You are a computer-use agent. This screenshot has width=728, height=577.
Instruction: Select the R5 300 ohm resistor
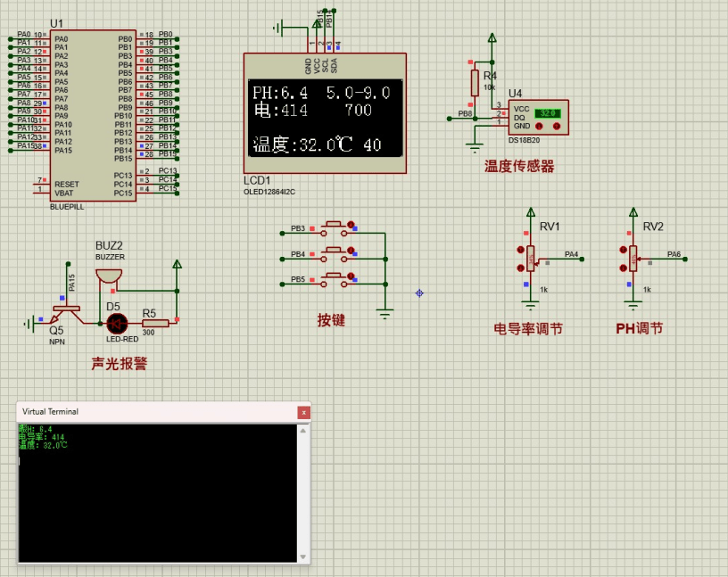coord(148,323)
